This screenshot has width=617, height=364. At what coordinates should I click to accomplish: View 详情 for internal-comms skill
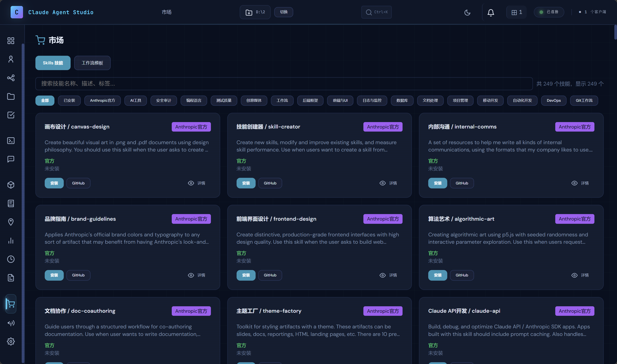(580, 183)
